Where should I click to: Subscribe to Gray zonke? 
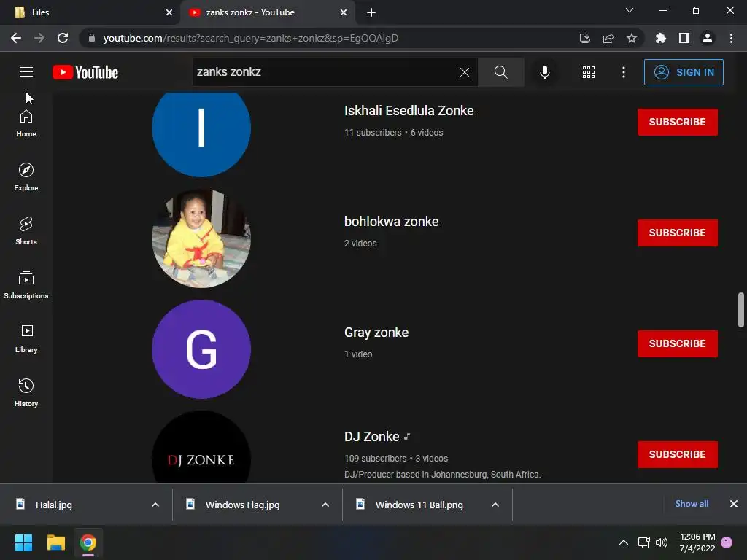(678, 343)
